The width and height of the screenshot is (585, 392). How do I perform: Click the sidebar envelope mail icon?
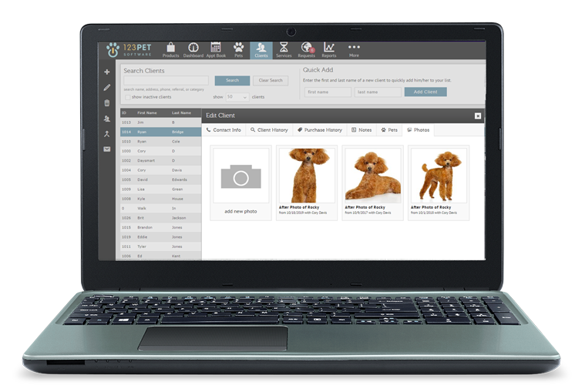click(x=107, y=149)
